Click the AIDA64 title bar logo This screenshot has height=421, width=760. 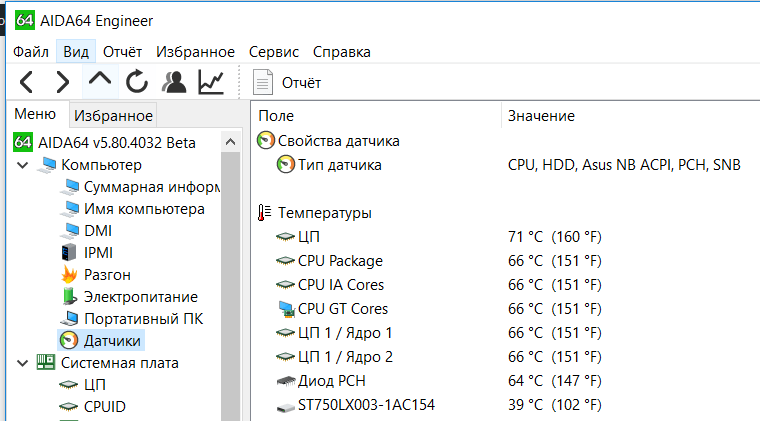(x=24, y=20)
